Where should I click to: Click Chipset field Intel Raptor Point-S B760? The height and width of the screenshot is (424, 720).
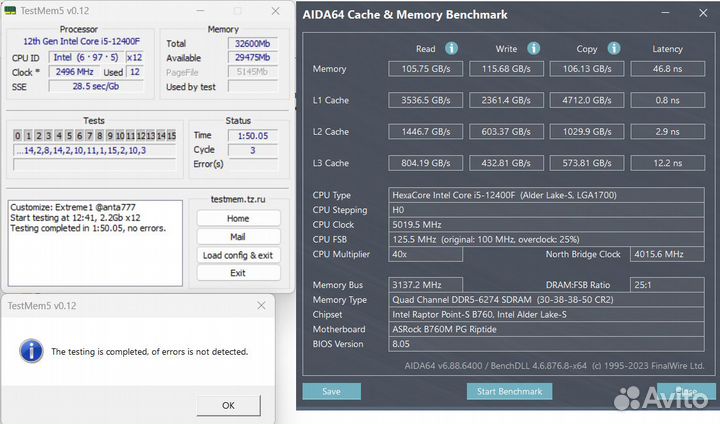coord(546,314)
